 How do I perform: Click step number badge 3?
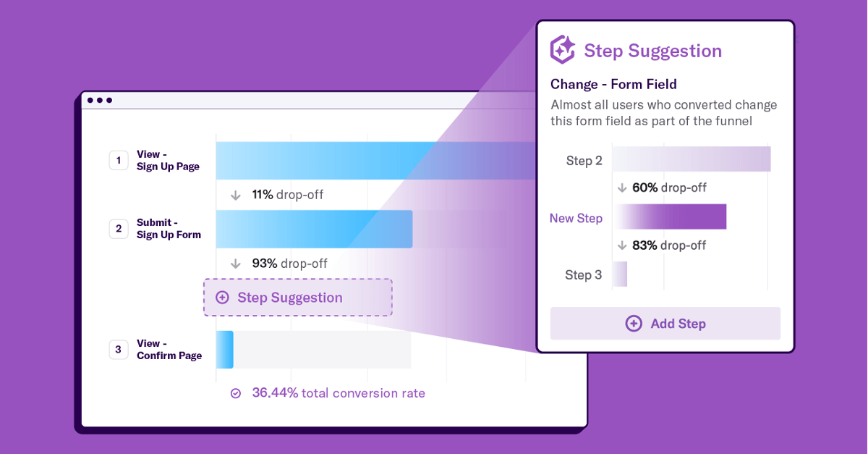coord(119,349)
